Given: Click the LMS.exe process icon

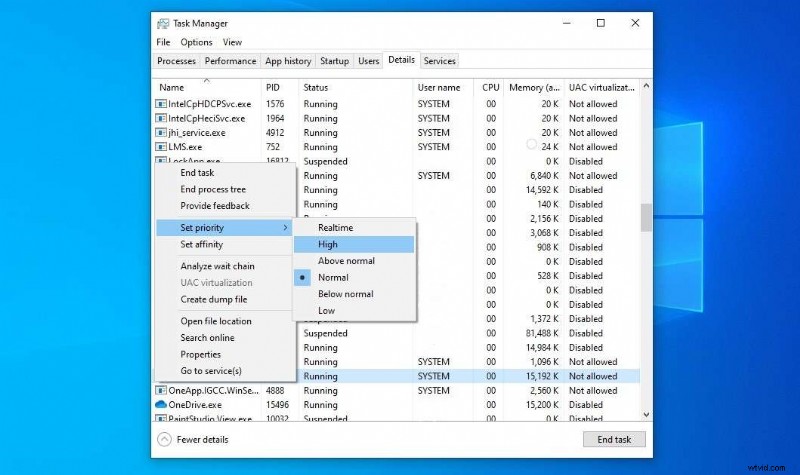Looking at the screenshot, I should [x=161, y=147].
